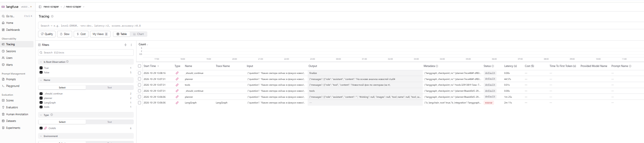The width and height of the screenshot is (644, 143).
Task: Toggle the LangGraph name filter checkbox
Action: point(41,103)
